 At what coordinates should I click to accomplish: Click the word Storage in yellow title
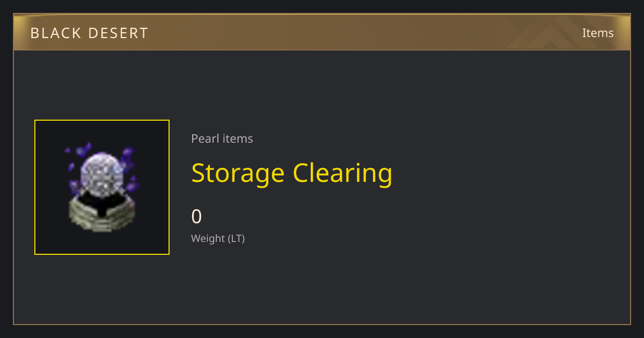pyautogui.click(x=238, y=173)
